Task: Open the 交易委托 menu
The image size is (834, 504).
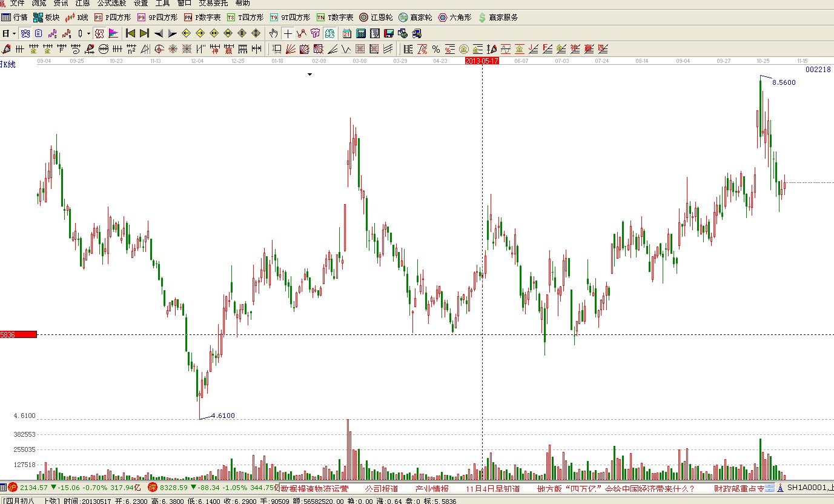Action: click(213, 3)
